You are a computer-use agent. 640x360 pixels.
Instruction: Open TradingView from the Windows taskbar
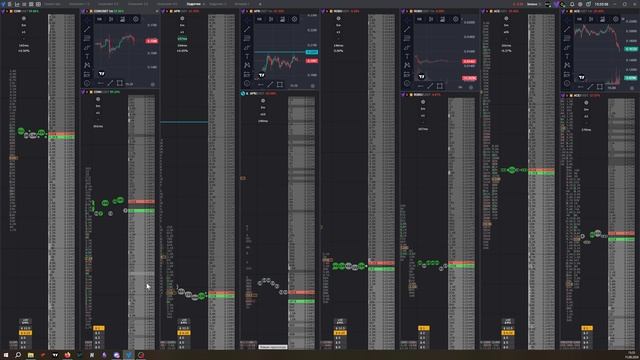pyautogui.click(x=55, y=355)
